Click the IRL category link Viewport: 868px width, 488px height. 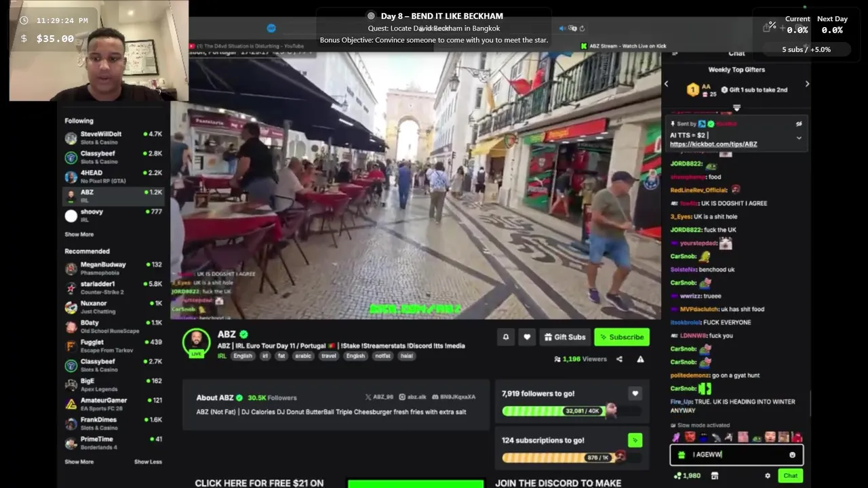222,356
